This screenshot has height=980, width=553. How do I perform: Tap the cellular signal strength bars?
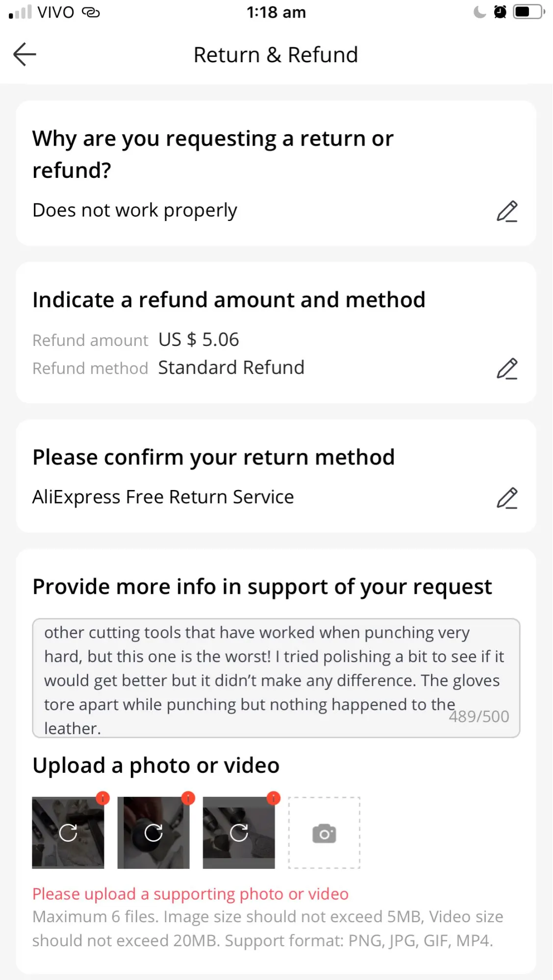[20, 12]
